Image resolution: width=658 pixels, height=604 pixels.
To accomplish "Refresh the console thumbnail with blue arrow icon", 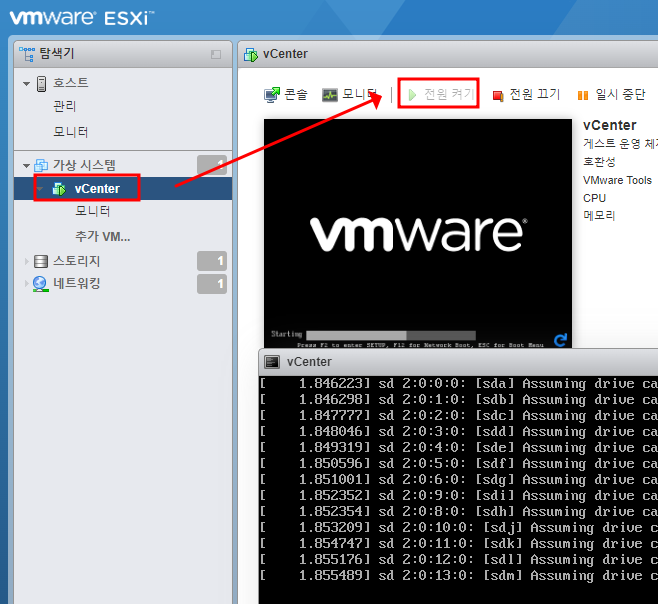I will coord(561,340).
